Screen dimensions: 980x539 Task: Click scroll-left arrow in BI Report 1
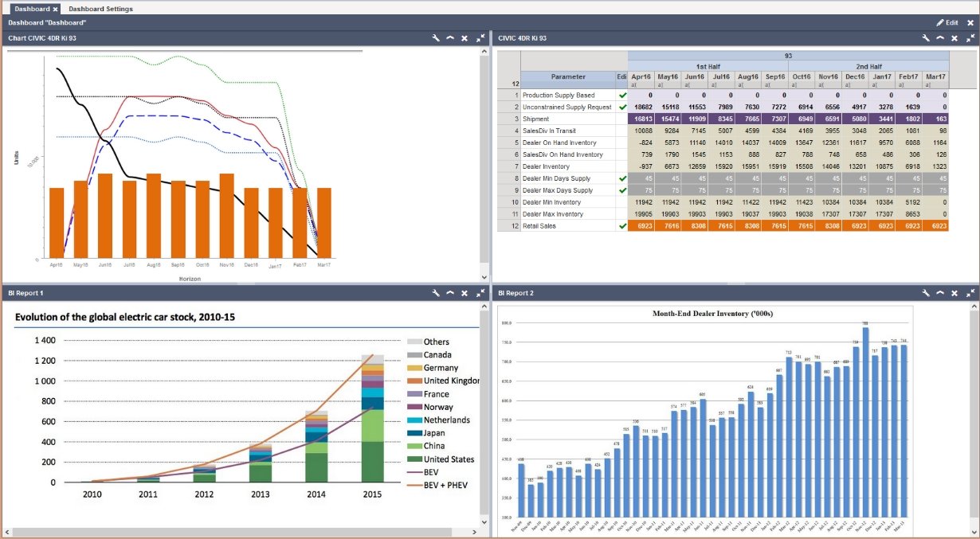tap(7, 532)
